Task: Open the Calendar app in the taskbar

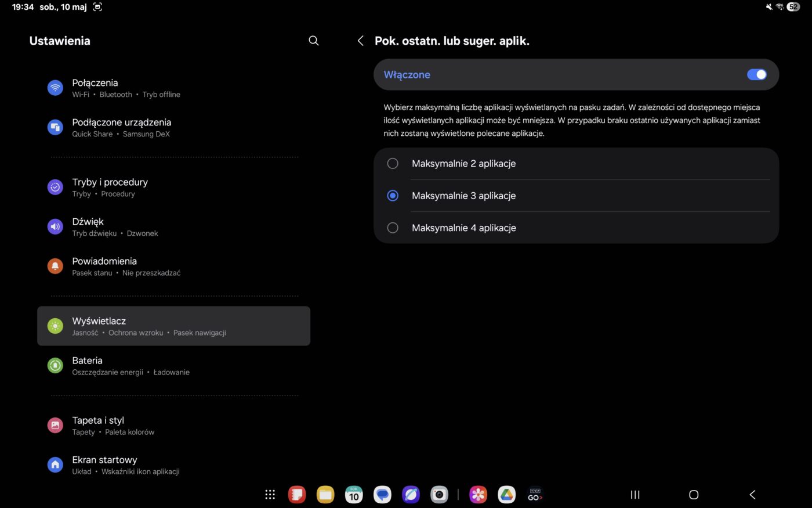Action: (354, 495)
